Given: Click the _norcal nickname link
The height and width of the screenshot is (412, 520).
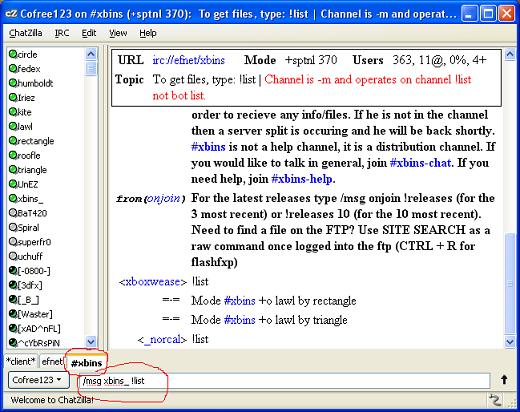Looking at the screenshot, I should pyautogui.click(x=162, y=339).
